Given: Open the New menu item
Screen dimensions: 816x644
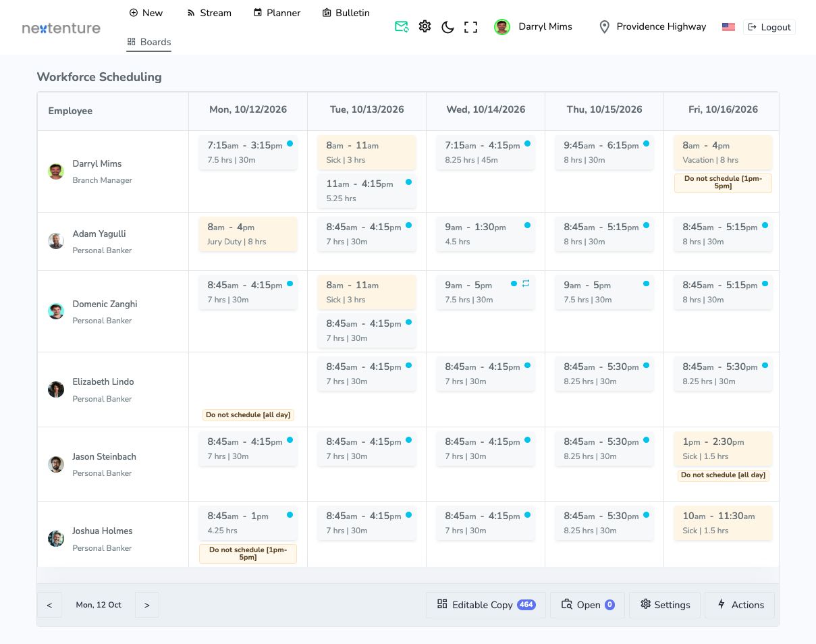Looking at the screenshot, I should tap(146, 13).
